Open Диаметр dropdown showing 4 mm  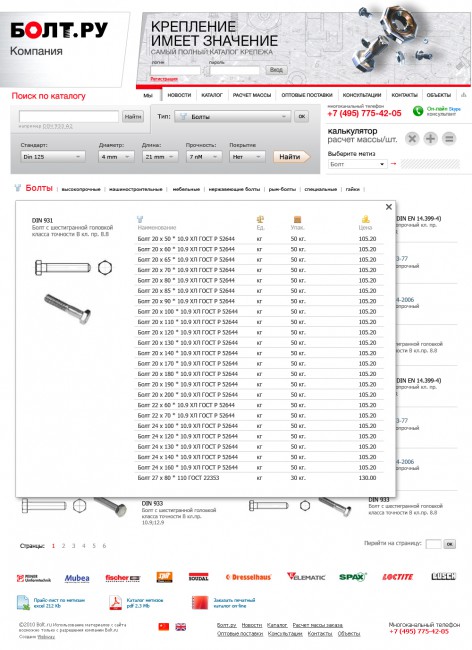click(116, 157)
